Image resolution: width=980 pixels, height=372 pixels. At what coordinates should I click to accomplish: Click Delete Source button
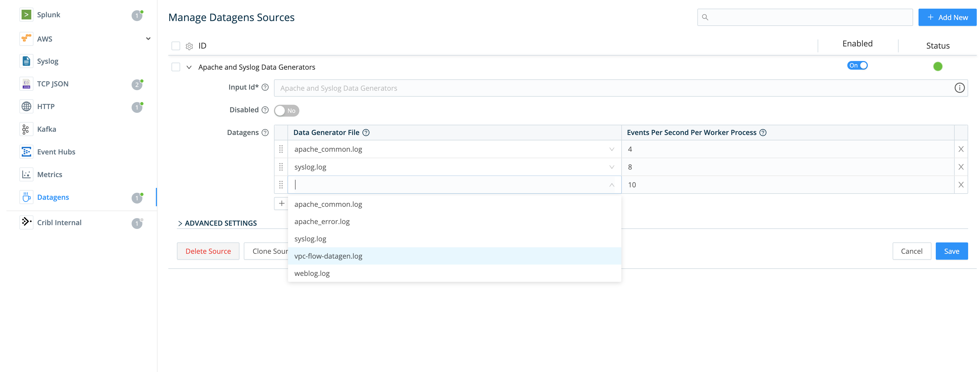coord(208,251)
